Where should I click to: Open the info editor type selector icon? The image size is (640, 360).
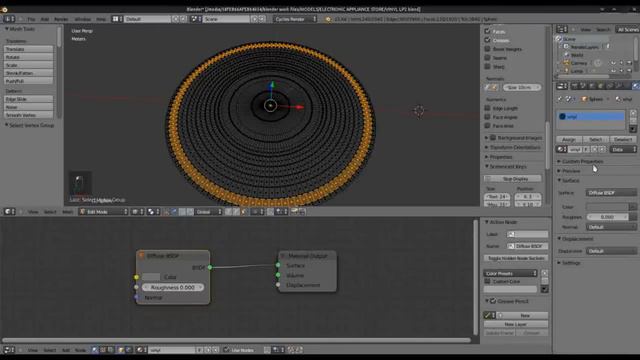8,19
